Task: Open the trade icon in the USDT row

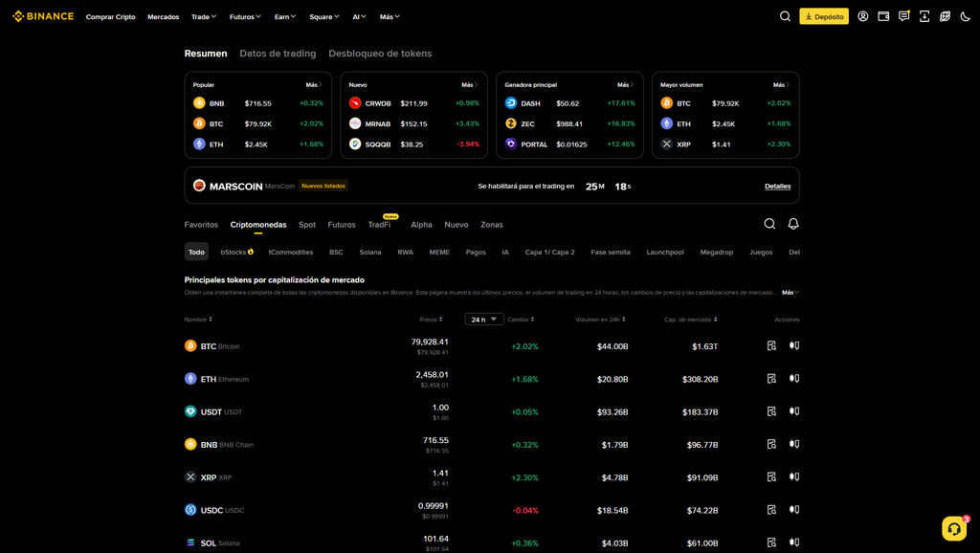Action: [x=794, y=411]
